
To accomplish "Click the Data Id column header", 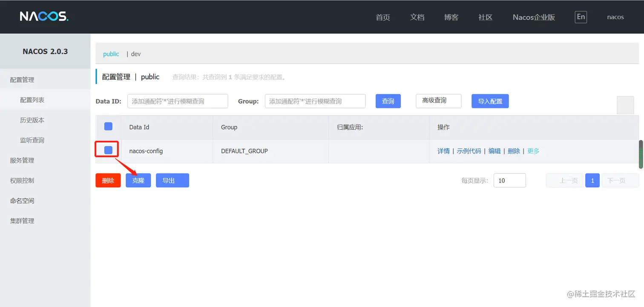I will 167,127.
